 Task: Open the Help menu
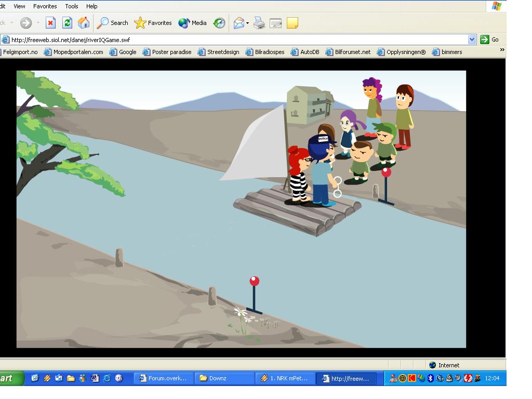[91, 6]
